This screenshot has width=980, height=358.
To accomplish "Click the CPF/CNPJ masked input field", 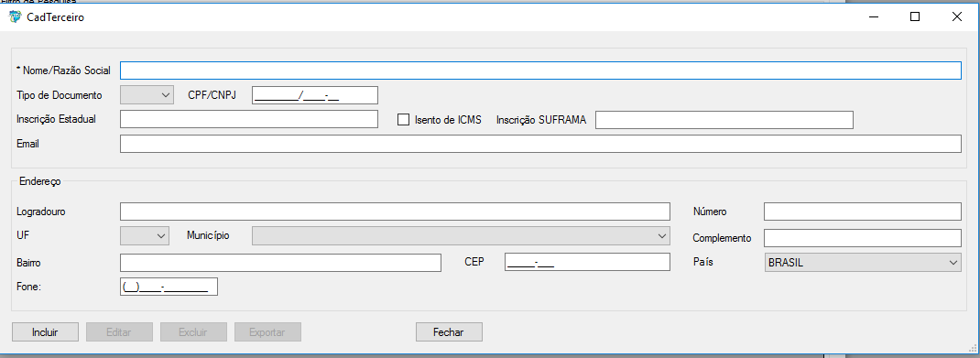I will point(315,95).
